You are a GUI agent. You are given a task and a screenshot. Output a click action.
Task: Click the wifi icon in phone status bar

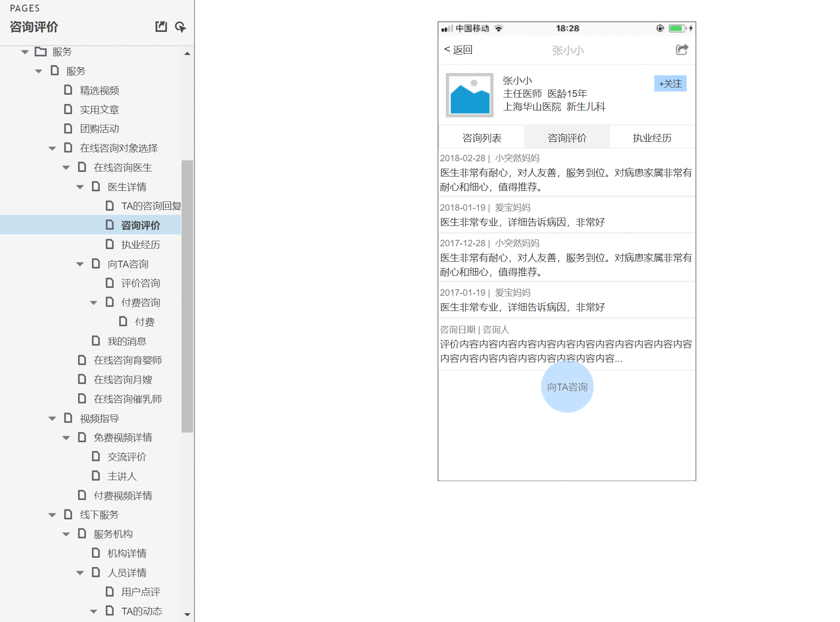499,28
